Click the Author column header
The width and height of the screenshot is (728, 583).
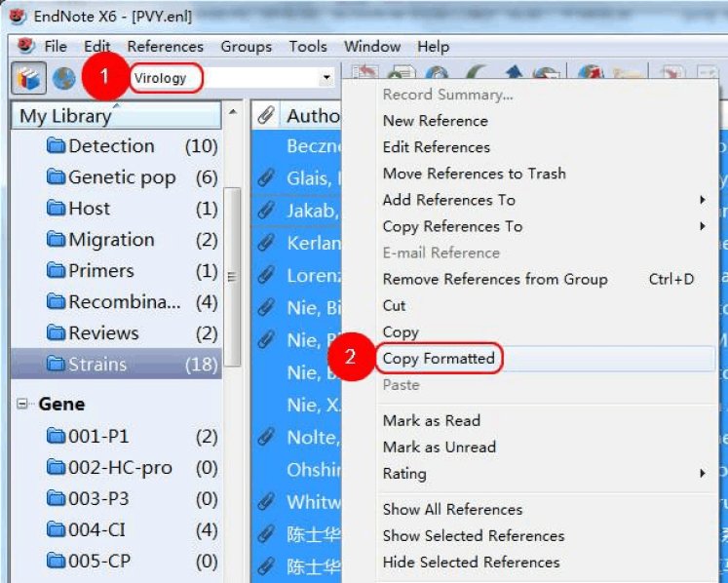tap(311, 116)
